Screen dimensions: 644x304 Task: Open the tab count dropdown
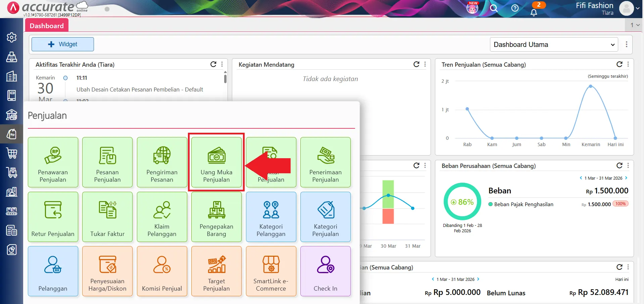(635, 25)
